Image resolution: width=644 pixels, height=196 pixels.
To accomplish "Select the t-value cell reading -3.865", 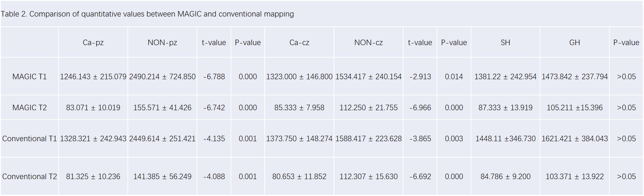I will [420, 138].
